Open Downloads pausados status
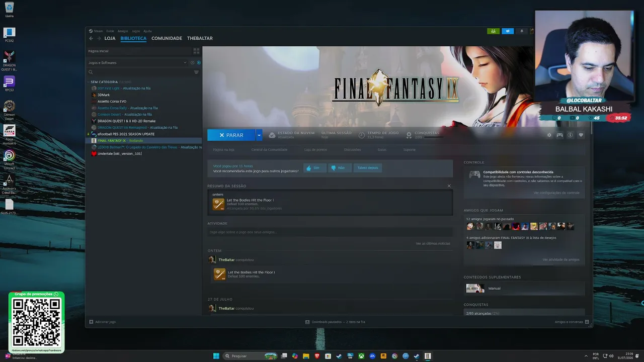 pos(335,322)
